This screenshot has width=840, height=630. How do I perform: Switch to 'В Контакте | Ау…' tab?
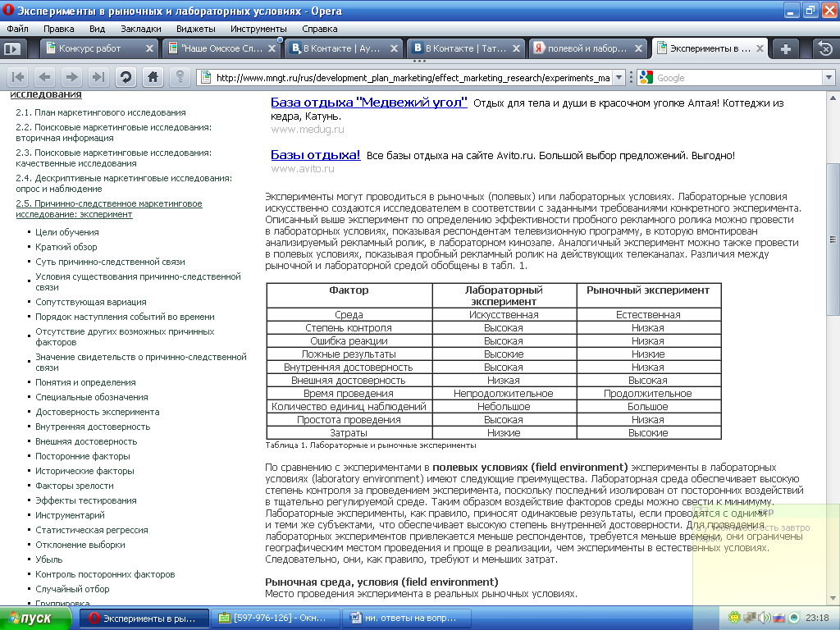[x=344, y=48]
